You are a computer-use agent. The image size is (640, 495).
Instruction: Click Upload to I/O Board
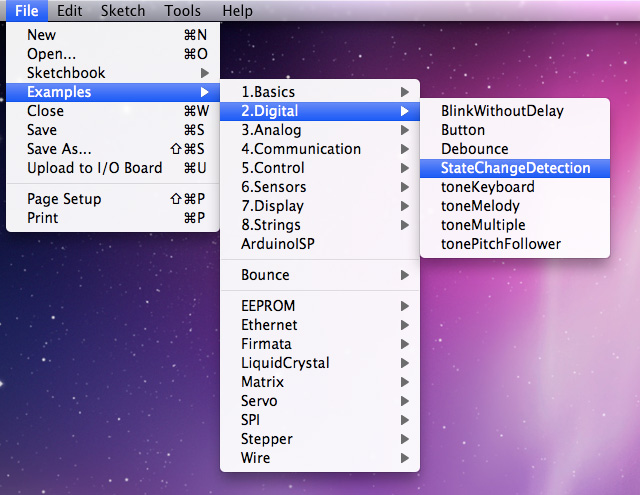tap(95, 168)
